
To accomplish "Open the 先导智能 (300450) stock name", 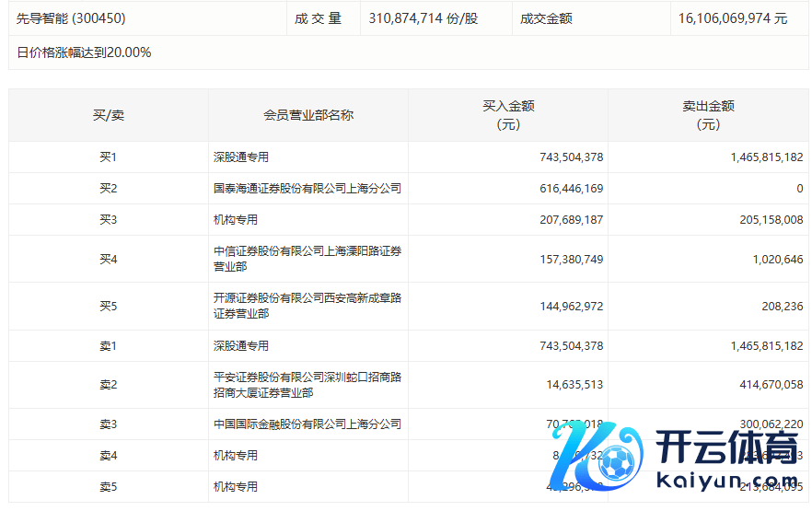I will coord(71,18).
